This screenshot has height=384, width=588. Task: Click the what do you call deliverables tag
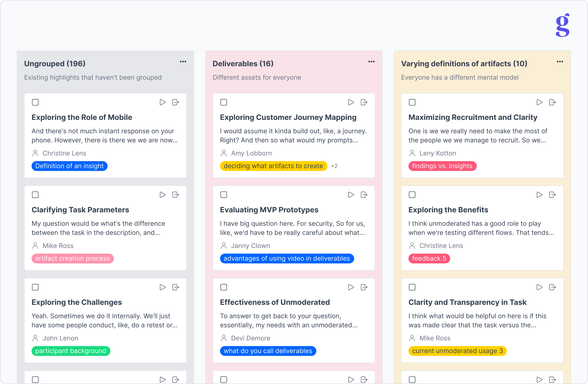(x=268, y=351)
